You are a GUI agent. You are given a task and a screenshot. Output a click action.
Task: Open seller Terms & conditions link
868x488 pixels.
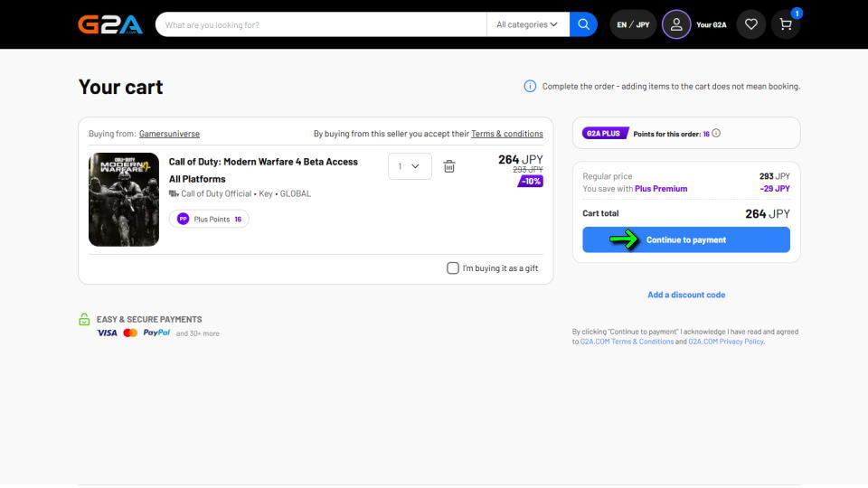[x=507, y=134]
